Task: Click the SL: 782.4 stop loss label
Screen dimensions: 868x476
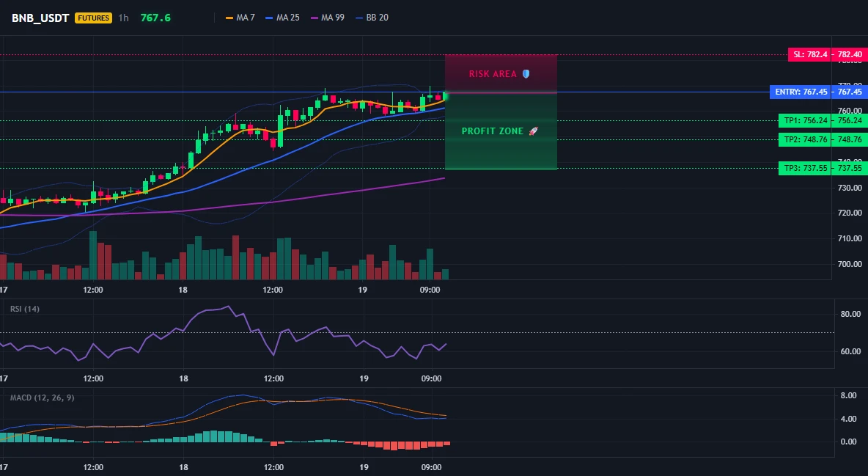Action: click(x=810, y=54)
